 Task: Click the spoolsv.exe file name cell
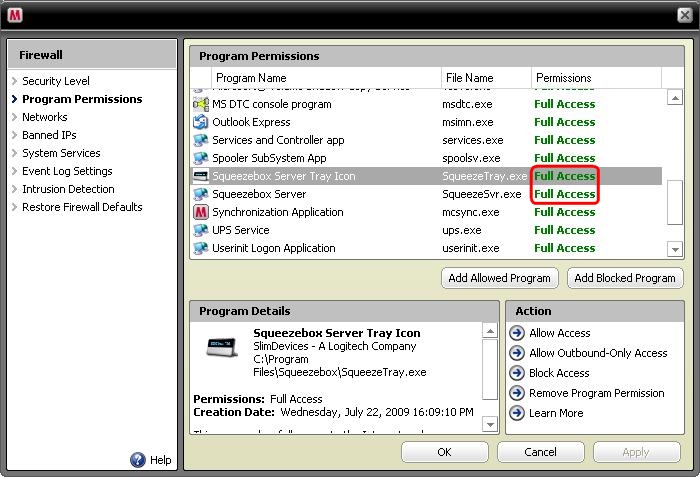[x=471, y=158]
